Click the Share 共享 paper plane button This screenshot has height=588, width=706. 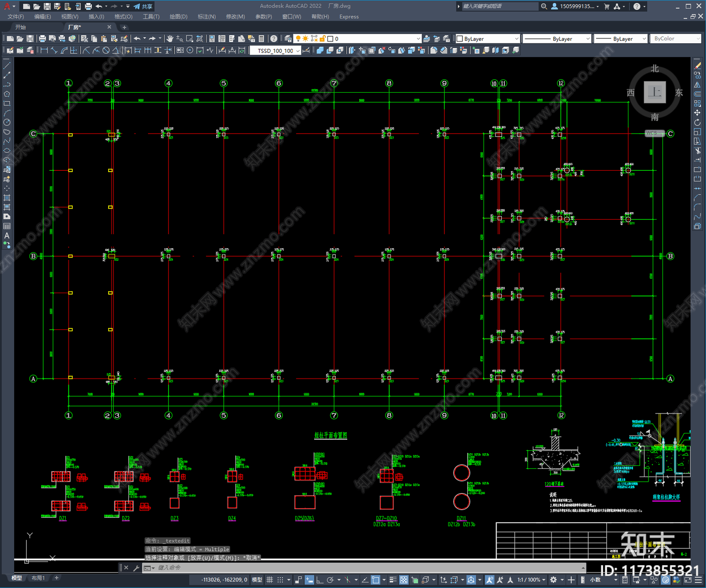pos(143,6)
